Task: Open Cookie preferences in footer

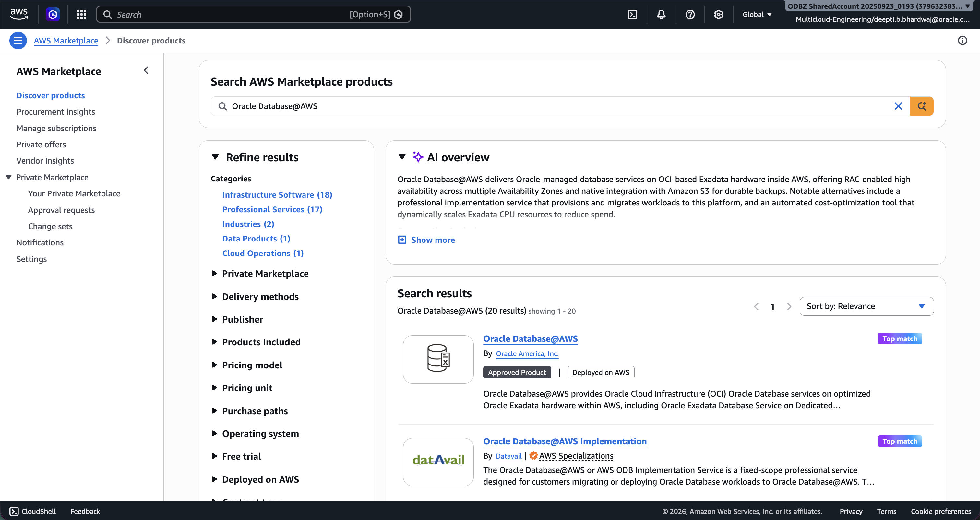Action: click(940, 511)
